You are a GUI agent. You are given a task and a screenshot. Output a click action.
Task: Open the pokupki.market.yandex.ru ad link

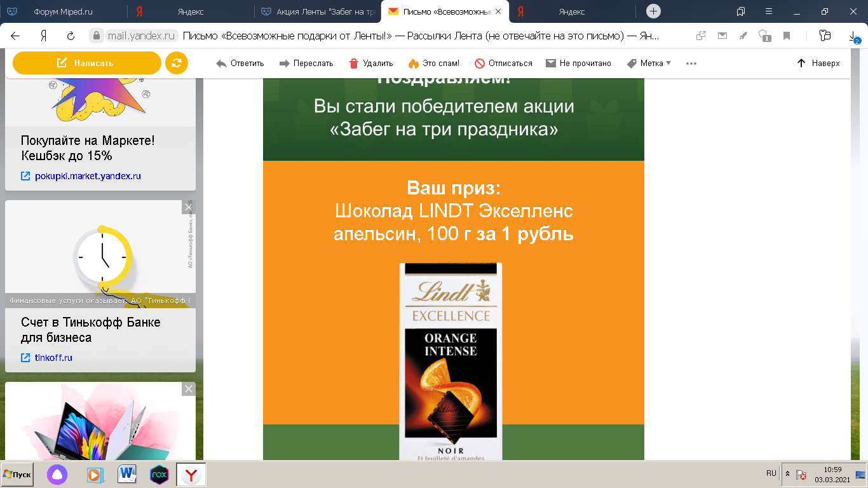pos(88,176)
